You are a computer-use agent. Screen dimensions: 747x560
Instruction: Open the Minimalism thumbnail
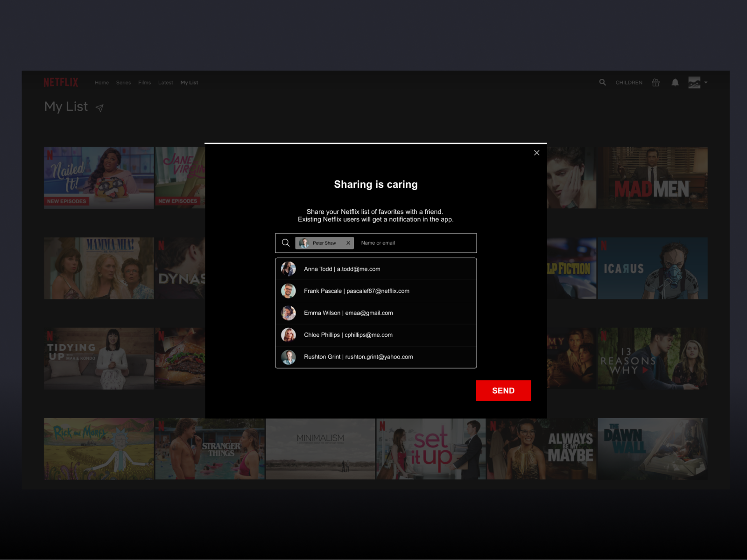320,449
